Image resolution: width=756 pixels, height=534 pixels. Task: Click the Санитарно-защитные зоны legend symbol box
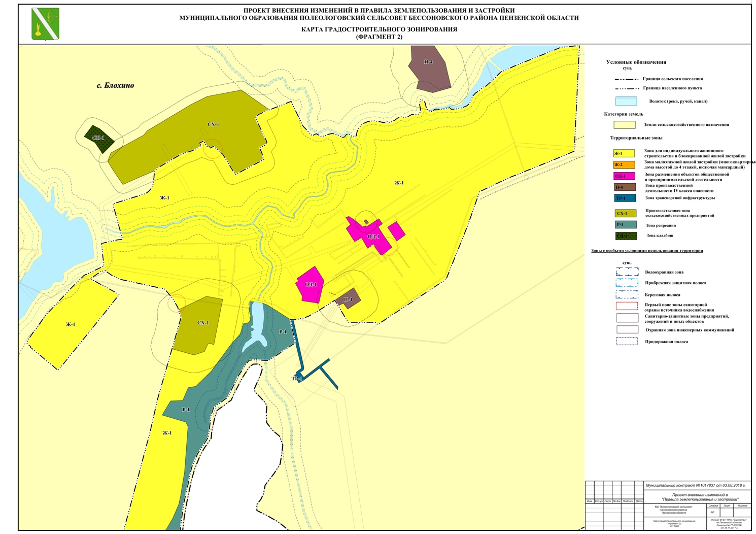coord(627,318)
